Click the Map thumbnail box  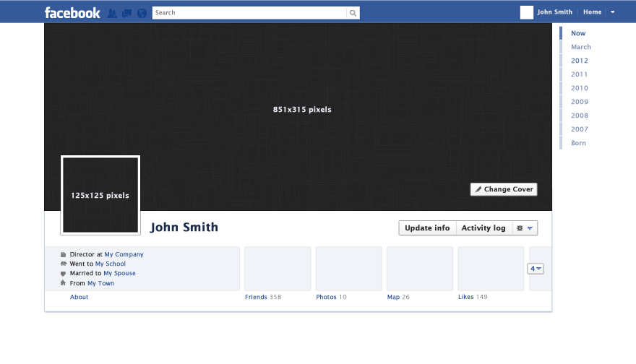pyautogui.click(x=420, y=269)
